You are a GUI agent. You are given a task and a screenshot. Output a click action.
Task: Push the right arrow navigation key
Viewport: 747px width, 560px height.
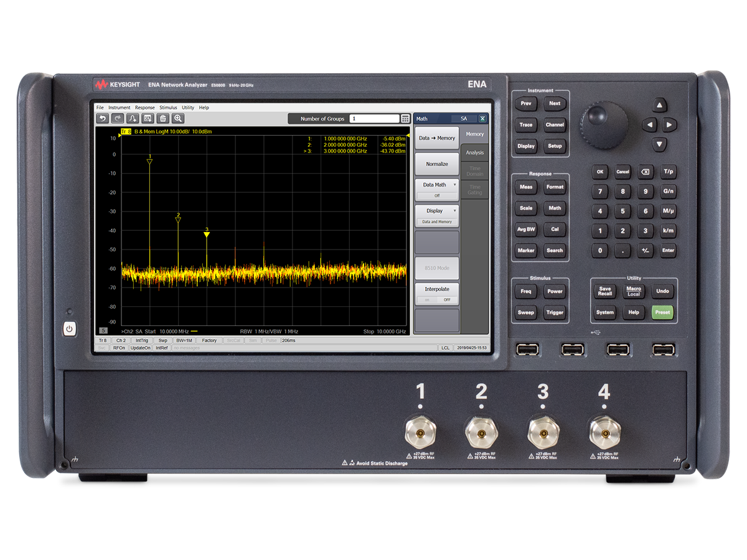tap(670, 125)
